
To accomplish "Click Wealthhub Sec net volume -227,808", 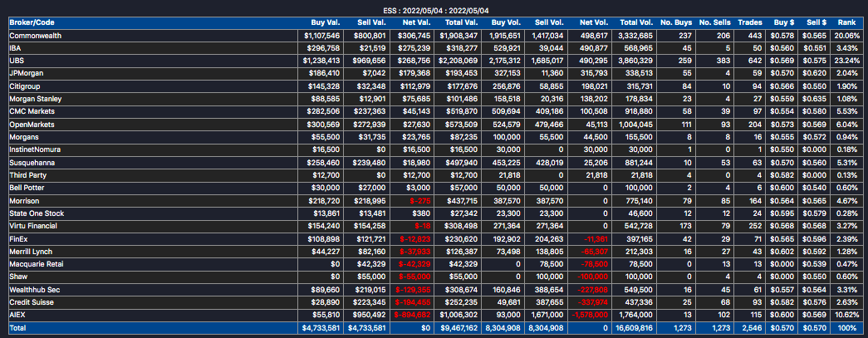I will (593, 290).
